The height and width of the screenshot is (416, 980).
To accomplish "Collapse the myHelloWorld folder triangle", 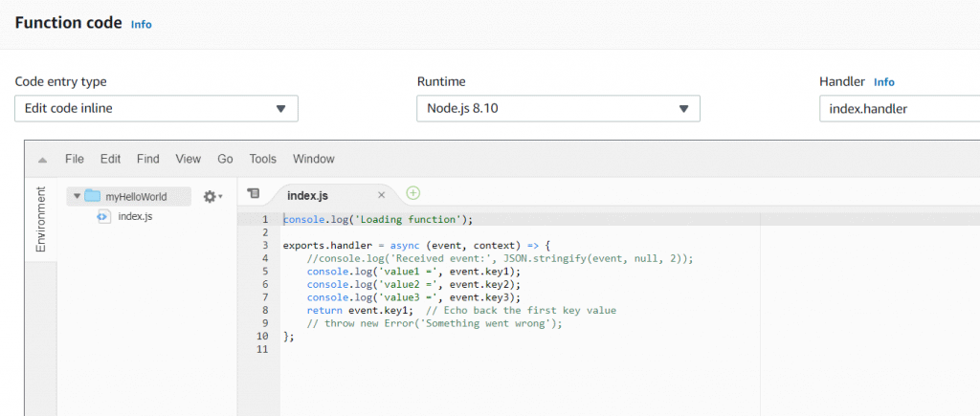I will tap(77, 196).
